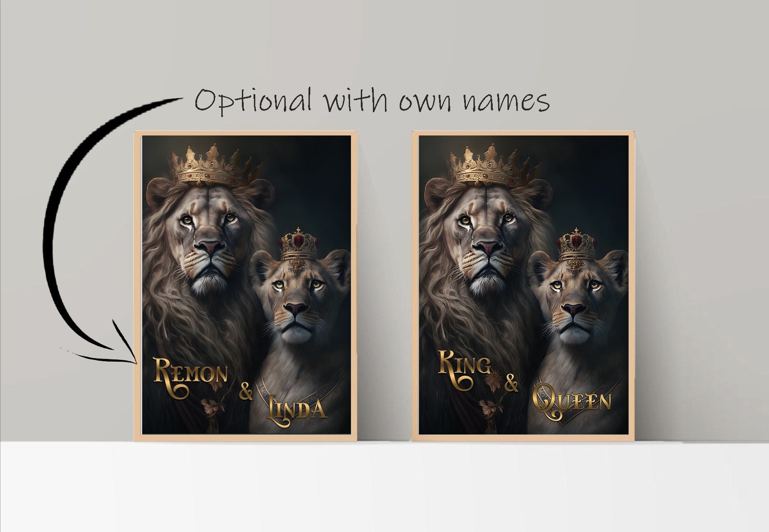Click the golden "Queen" text
This screenshot has width=769, height=532.
pyautogui.click(x=572, y=401)
